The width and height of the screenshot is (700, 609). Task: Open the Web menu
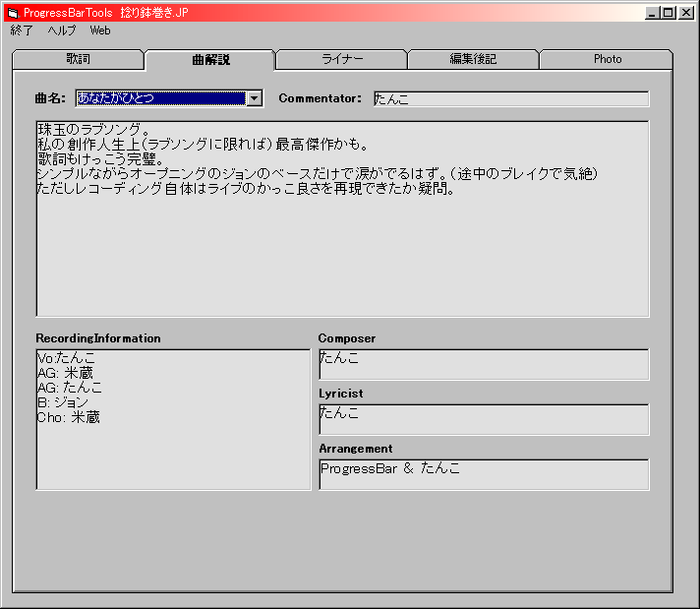pyautogui.click(x=100, y=30)
